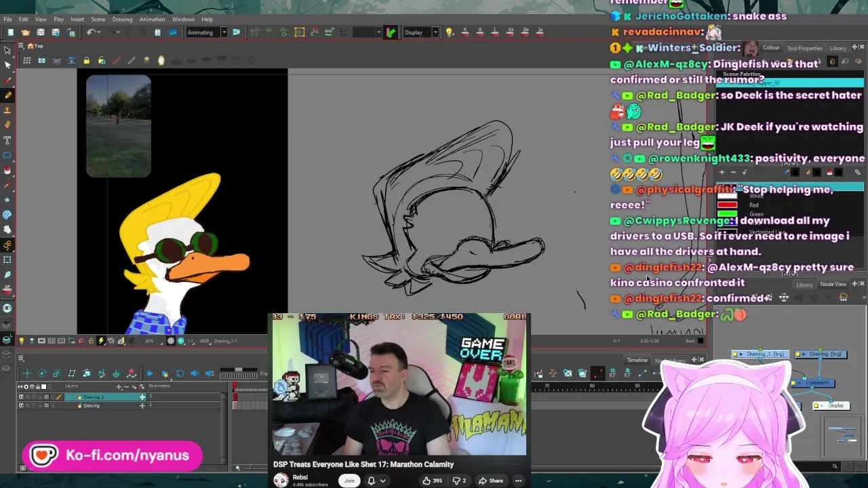Open the File menu
The image size is (868, 488).
pos(7,19)
